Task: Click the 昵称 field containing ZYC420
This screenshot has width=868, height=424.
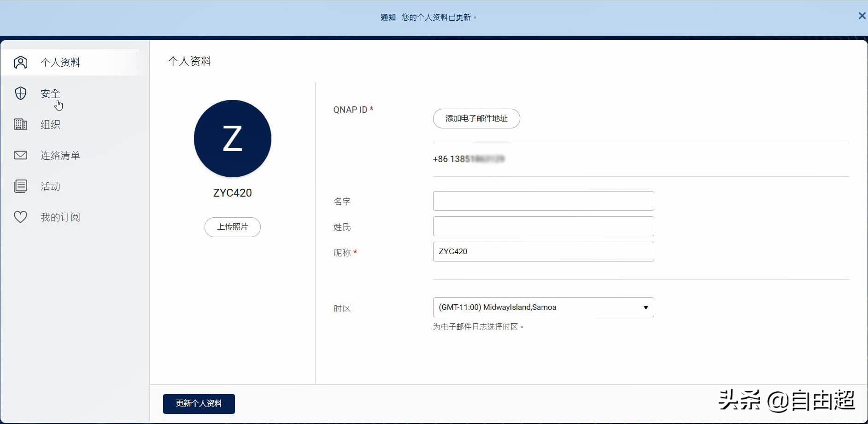Action: click(543, 251)
